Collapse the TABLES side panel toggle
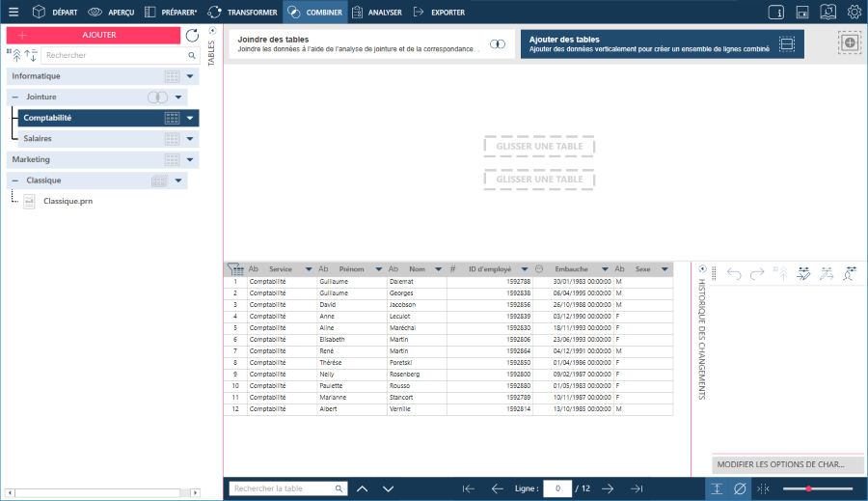 point(212,31)
